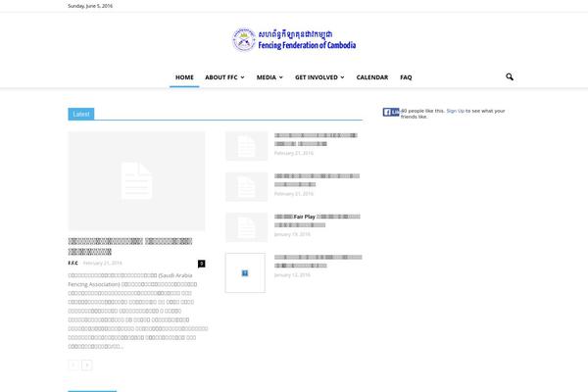This screenshot has width=588, height=392.
Task: Click the Sign Up link in Facebook widget
Action: 456,111
